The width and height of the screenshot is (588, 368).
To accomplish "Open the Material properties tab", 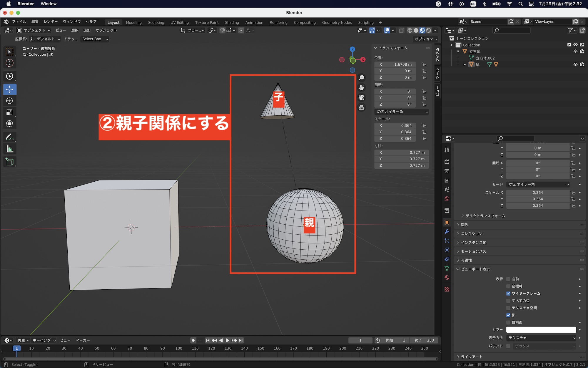I will pyautogui.click(x=447, y=278).
